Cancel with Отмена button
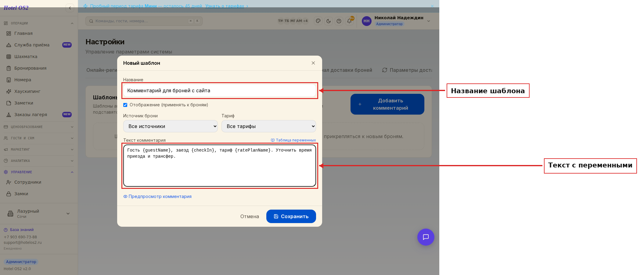Viewport: 644px width, 275px height. [250, 216]
